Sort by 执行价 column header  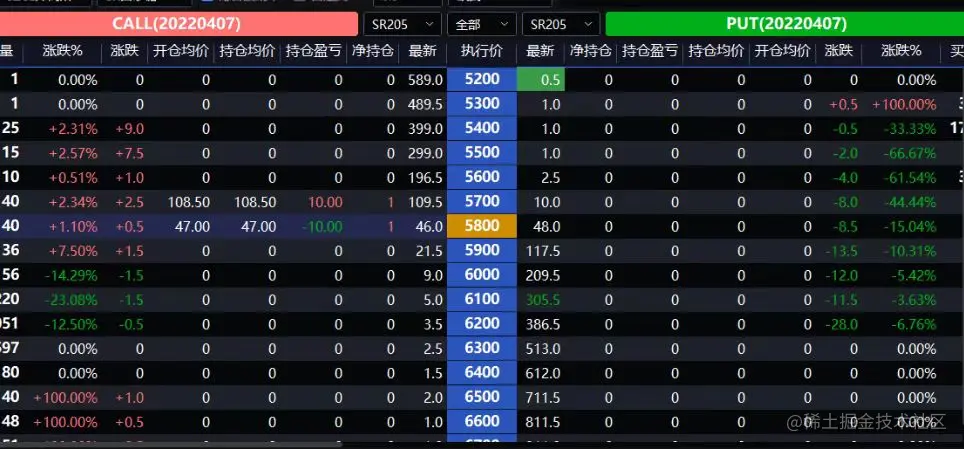(481, 52)
